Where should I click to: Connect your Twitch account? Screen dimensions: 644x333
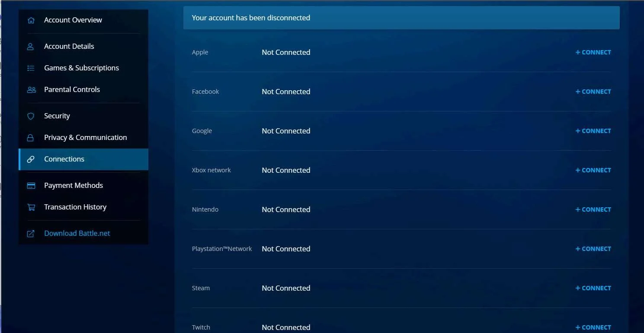pyautogui.click(x=593, y=327)
